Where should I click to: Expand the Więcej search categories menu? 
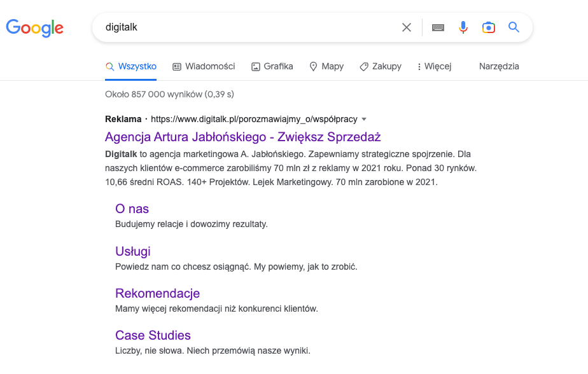(434, 66)
